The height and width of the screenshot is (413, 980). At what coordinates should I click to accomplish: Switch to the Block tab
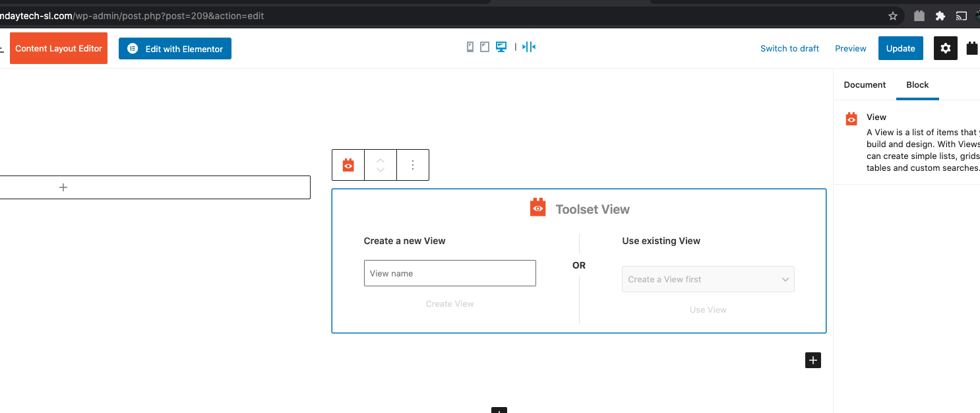pos(917,85)
